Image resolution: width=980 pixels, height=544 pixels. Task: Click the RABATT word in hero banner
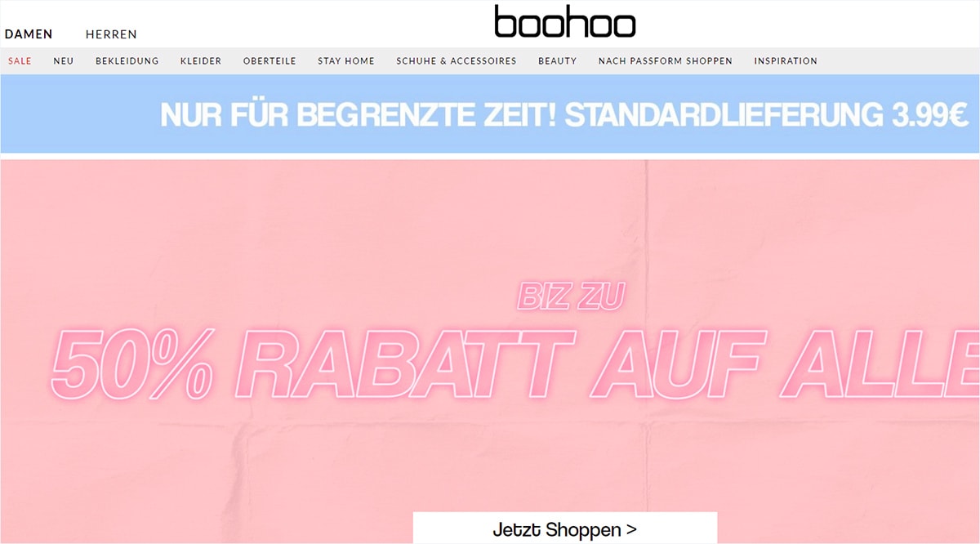[x=399, y=362]
